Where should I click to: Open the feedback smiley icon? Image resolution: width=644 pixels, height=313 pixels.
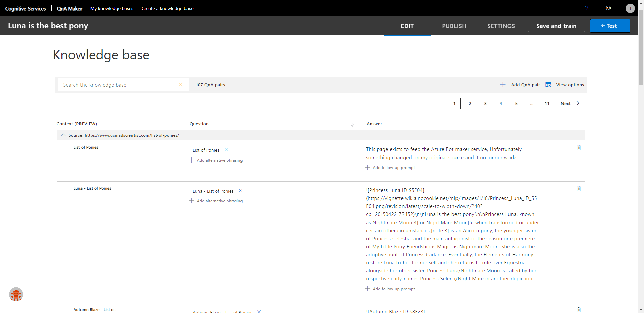coord(608,8)
